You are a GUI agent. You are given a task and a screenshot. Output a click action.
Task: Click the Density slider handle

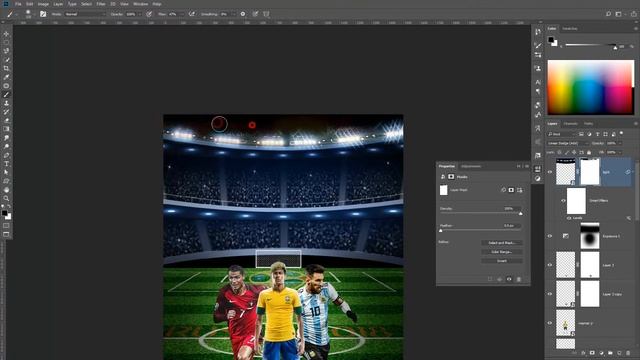pyautogui.click(x=520, y=213)
